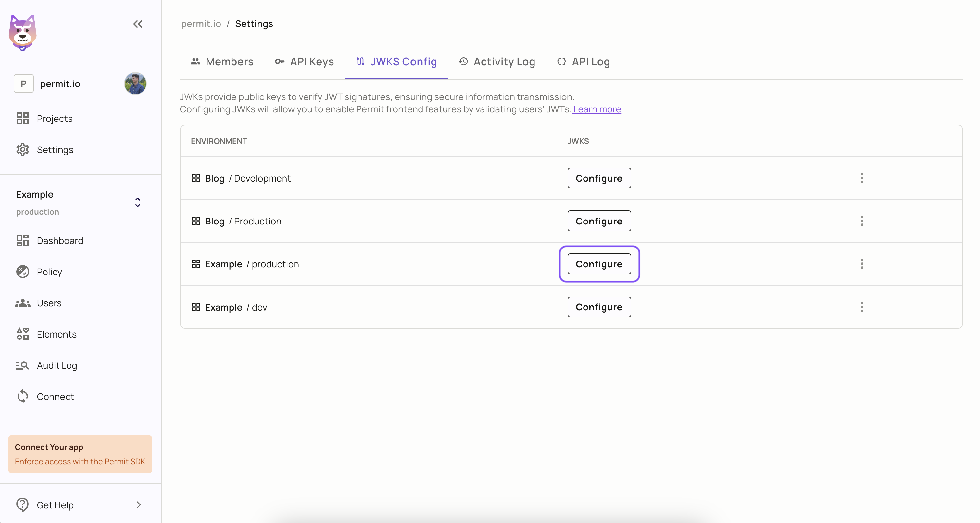Viewport: 980px width, 523px height.
Task: Click the Policy icon in sidebar
Action: click(22, 272)
